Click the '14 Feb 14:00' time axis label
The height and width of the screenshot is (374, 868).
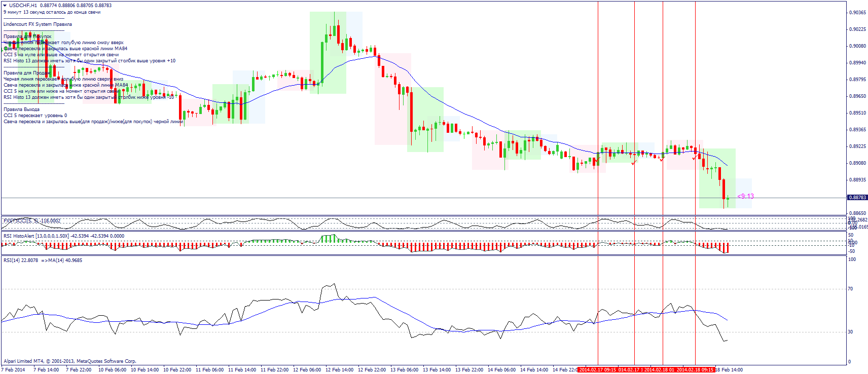[534, 370]
